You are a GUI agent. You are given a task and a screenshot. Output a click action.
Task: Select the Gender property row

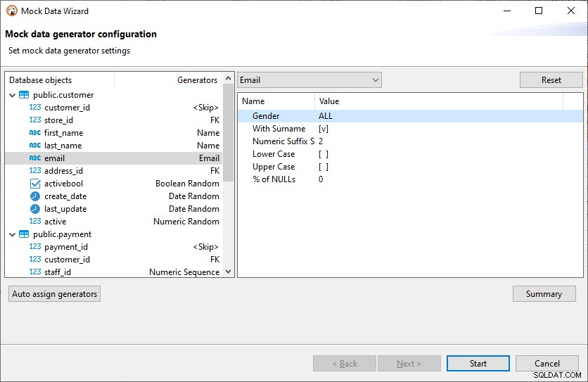pos(410,116)
